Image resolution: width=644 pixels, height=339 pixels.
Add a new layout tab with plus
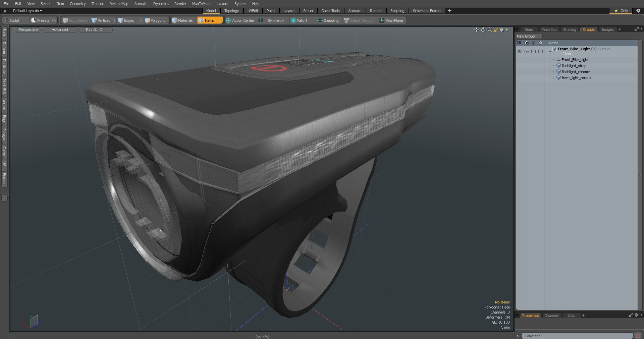click(x=450, y=11)
